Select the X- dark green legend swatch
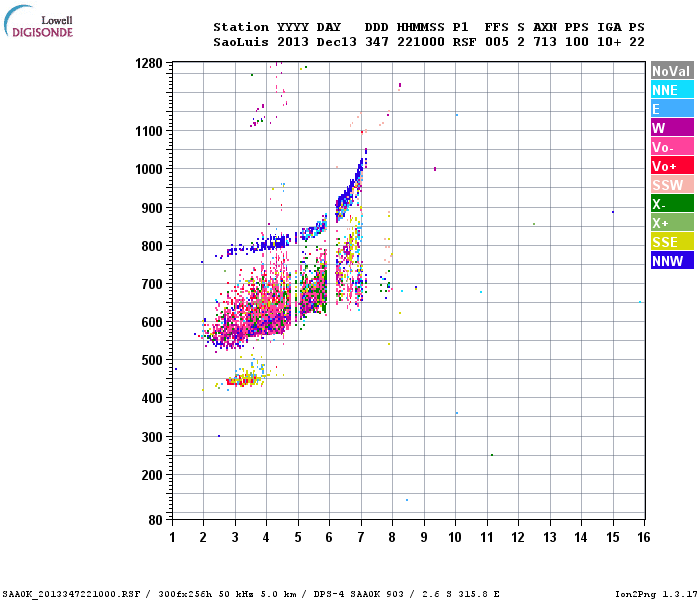 [672, 204]
